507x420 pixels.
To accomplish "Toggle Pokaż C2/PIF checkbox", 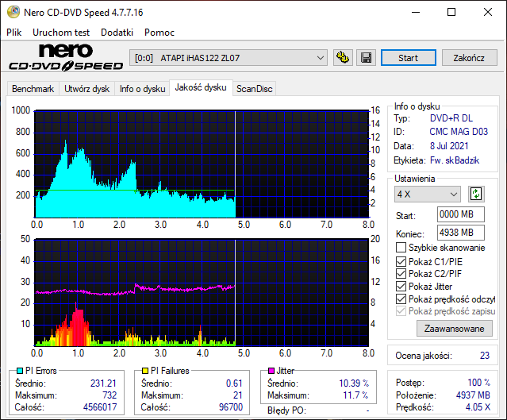I will 401,274.
